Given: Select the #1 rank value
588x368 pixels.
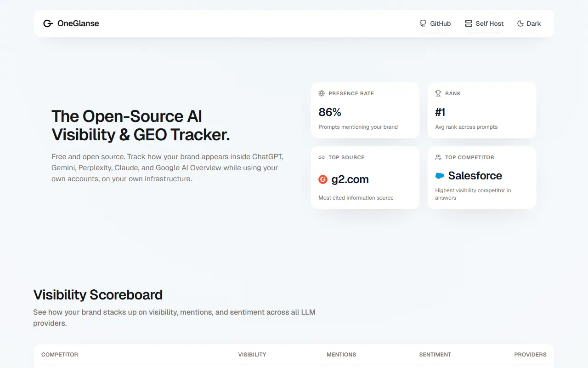Looking at the screenshot, I should [440, 112].
